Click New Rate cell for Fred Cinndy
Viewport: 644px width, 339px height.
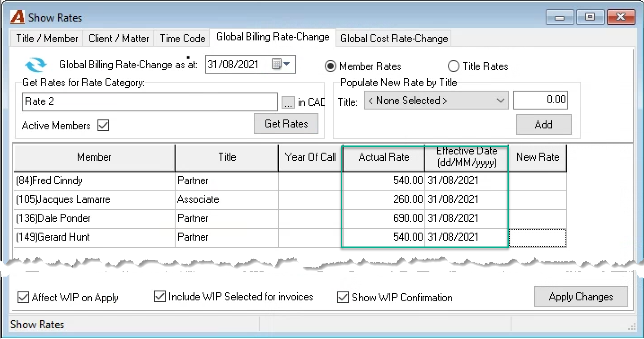click(x=538, y=181)
